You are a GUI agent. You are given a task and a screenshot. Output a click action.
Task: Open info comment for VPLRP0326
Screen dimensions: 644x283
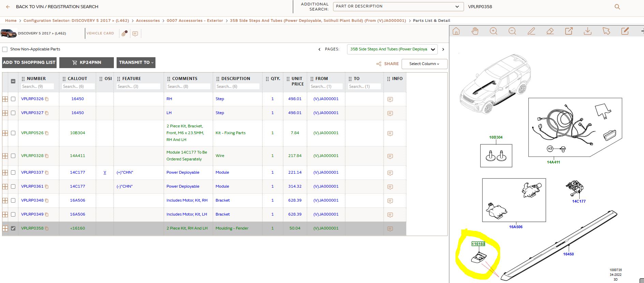coord(390,99)
